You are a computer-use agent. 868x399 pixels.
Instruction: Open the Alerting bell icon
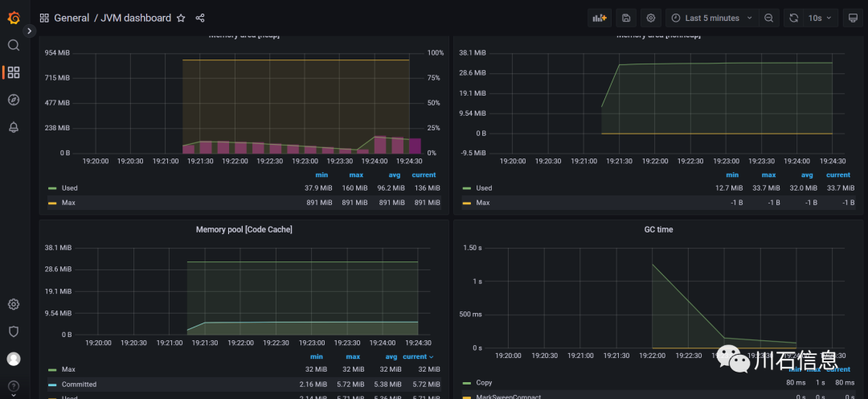[x=14, y=127]
